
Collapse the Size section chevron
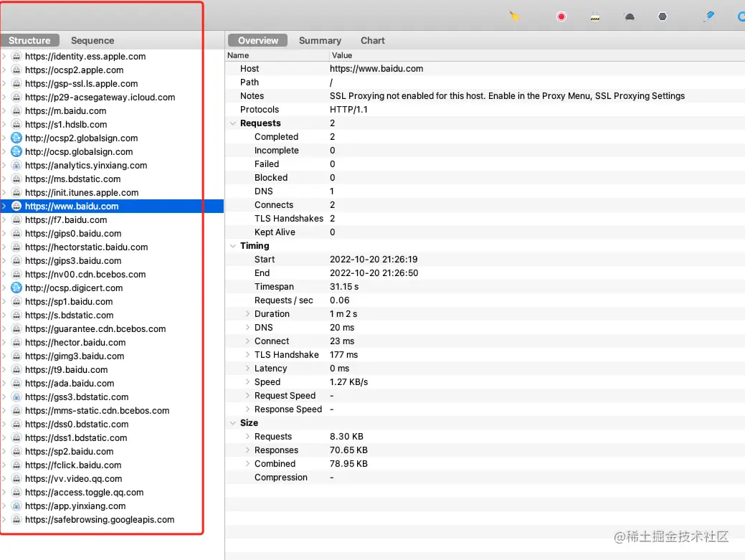233,423
